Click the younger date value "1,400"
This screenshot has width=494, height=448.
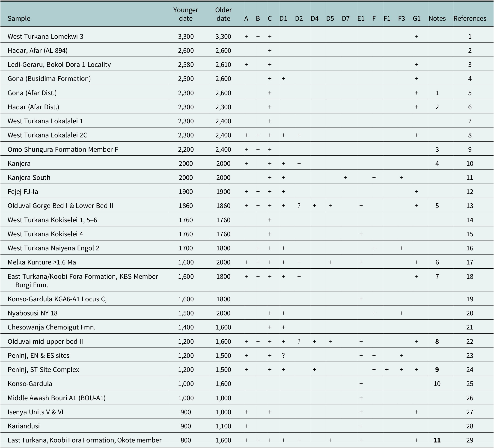(x=186, y=327)
